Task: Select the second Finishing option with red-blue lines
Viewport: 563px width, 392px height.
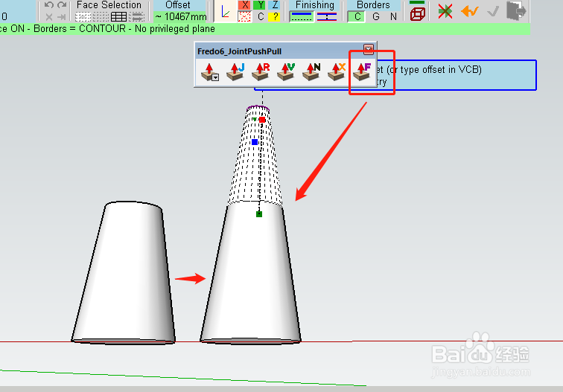Action: coord(327,16)
